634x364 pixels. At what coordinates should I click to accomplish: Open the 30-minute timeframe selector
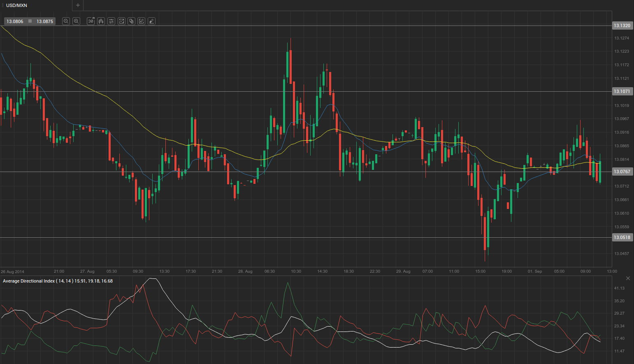[91, 21]
